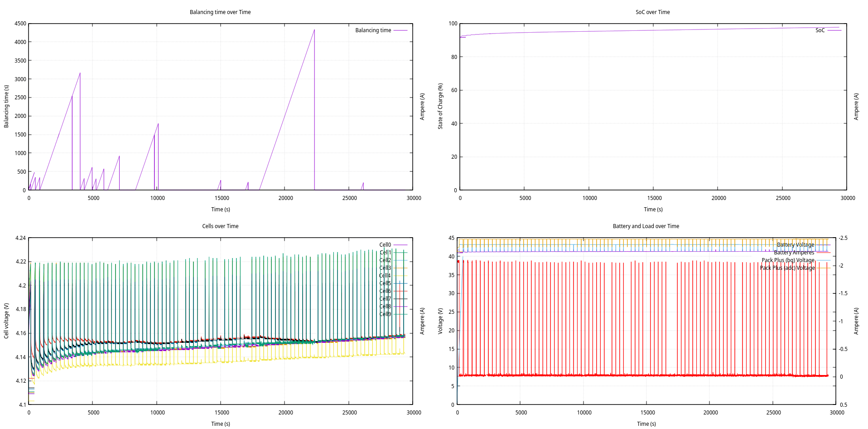Click 'Ampere (A)' label right of Balancing chart
The image size is (868, 429).
pos(422,107)
